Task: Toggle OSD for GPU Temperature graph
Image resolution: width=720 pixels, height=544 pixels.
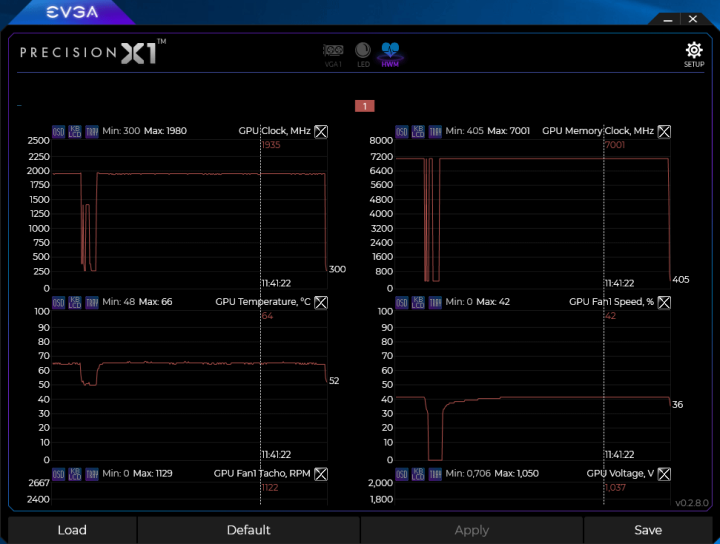Action: [58, 303]
